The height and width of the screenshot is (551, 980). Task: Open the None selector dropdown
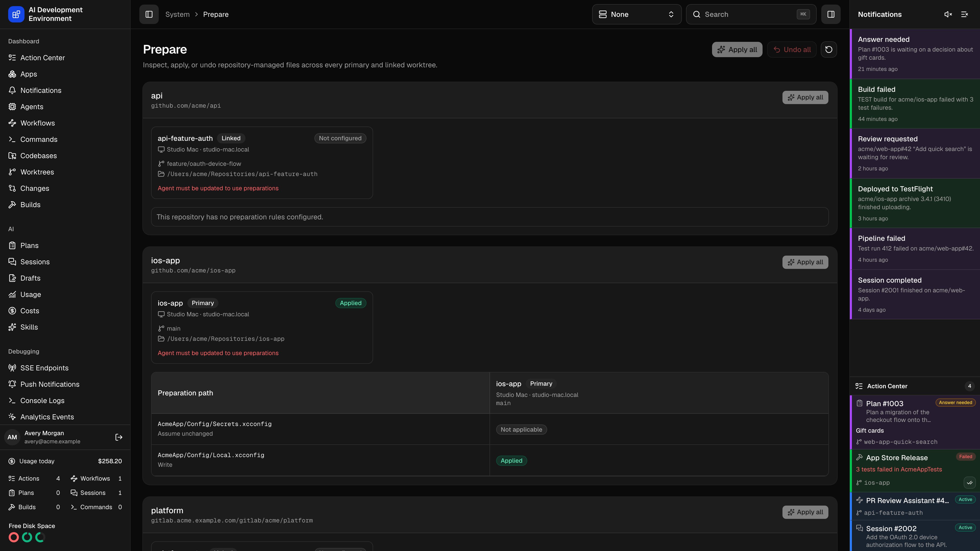pos(636,14)
